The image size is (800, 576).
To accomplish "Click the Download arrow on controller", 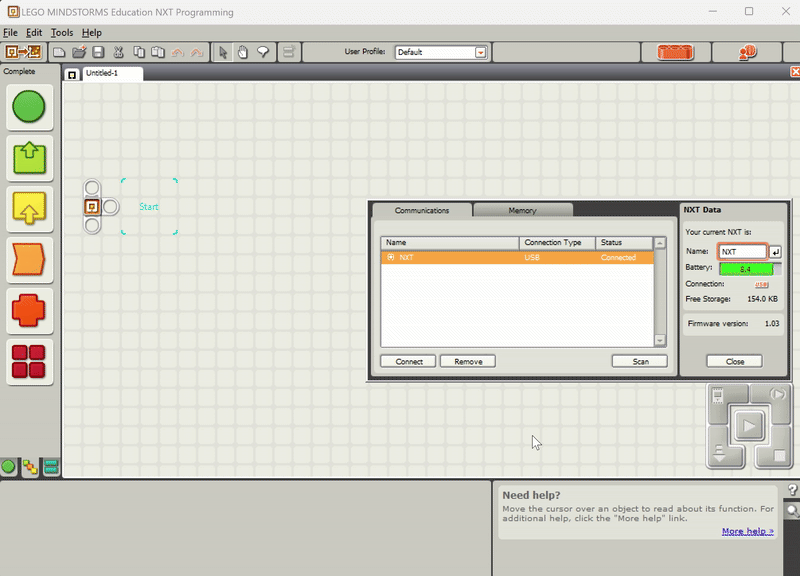I will (719, 454).
